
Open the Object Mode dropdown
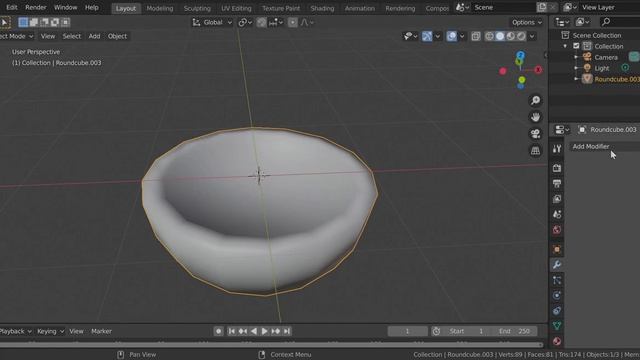click(16, 36)
